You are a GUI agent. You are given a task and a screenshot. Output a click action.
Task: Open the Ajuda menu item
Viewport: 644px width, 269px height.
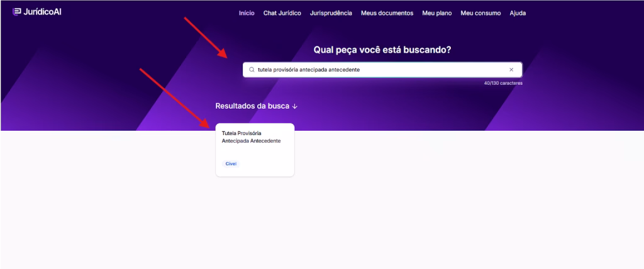tap(518, 13)
